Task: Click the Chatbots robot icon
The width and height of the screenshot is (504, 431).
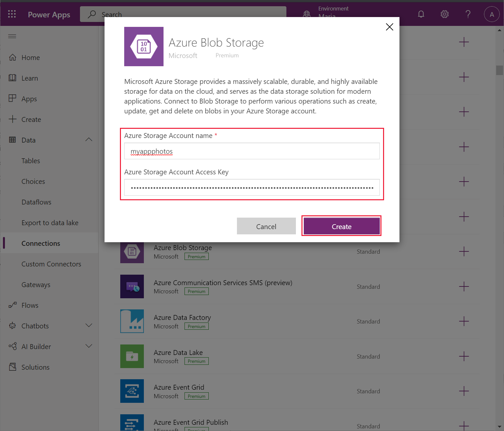Action: 12,326
